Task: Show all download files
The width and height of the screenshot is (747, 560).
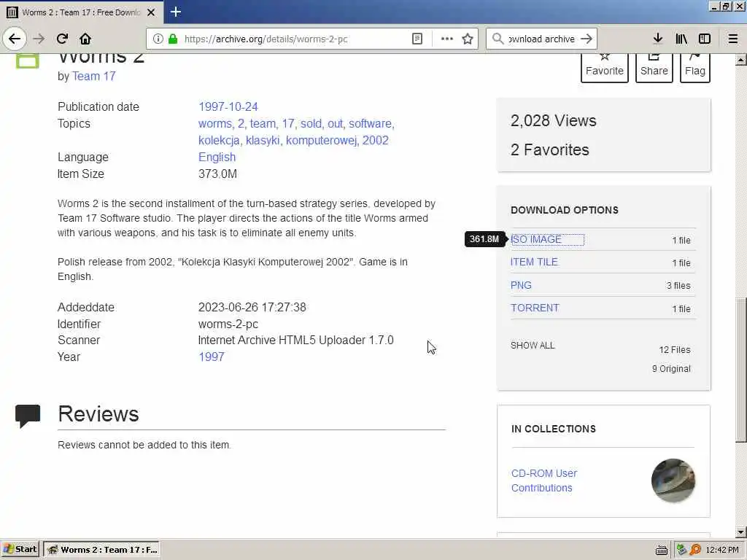Action: [533, 345]
